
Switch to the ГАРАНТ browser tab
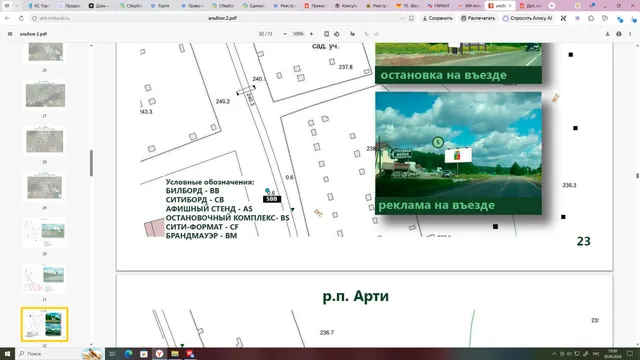pyautogui.click(x=438, y=6)
